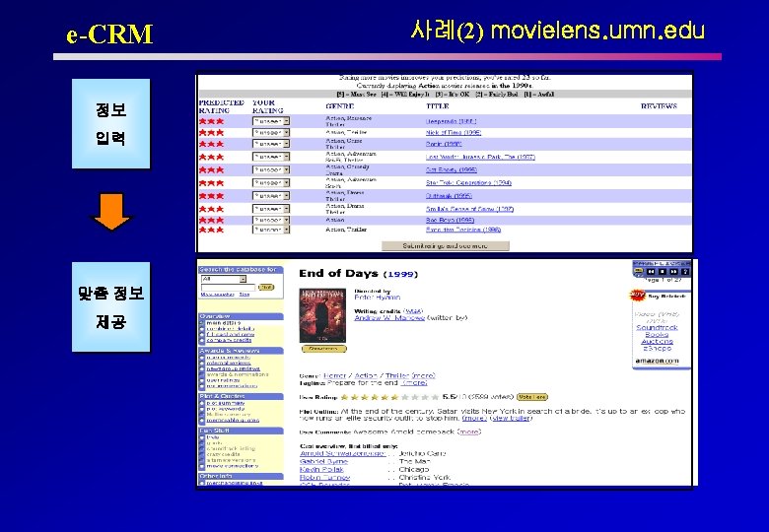Select the Fun Stuff sidebar header
Viewport: 769px width, 532px height.
241,431
